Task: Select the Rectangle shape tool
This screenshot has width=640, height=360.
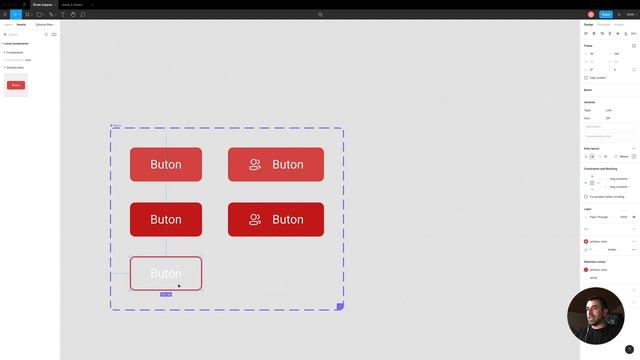Action: (39, 14)
